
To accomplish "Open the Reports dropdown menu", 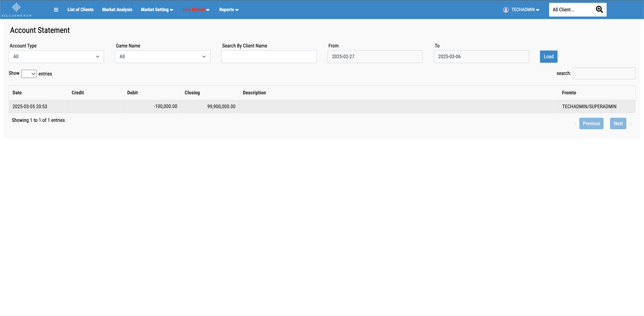I will (229, 10).
